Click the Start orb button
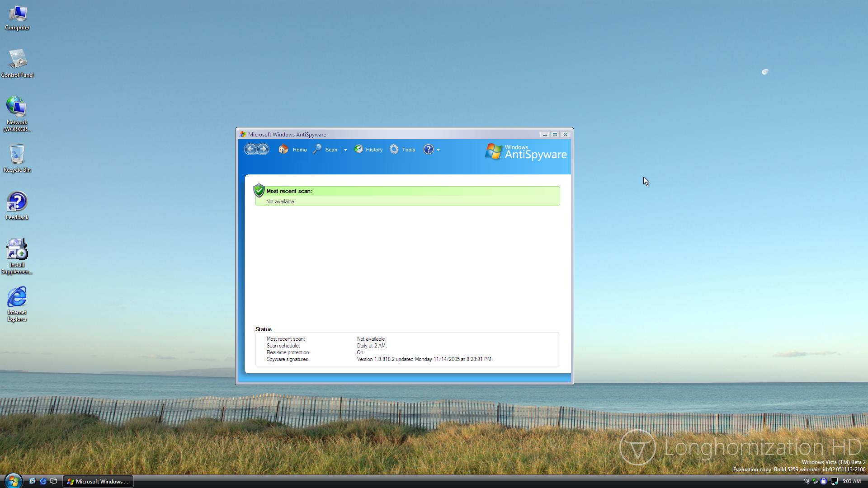The width and height of the screenshot is (868, 488). 13,481
